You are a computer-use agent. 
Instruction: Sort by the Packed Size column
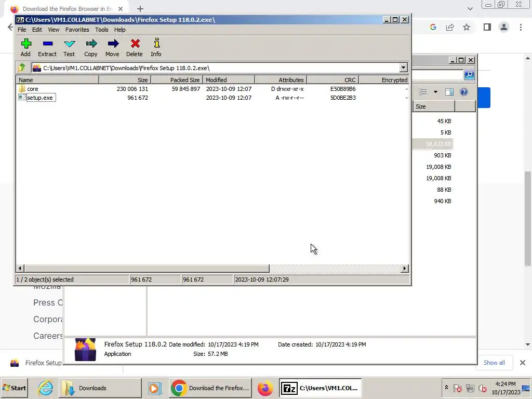click(x=177, y=79)
